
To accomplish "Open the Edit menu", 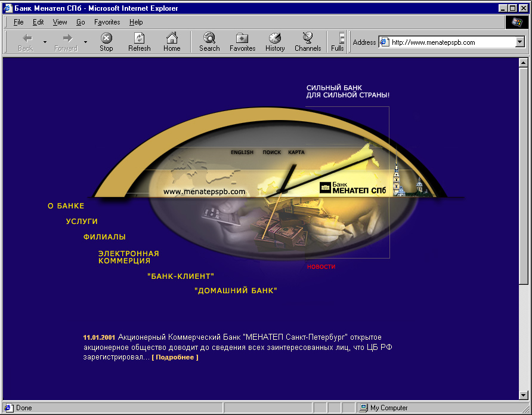I will [x=38, y=22].
